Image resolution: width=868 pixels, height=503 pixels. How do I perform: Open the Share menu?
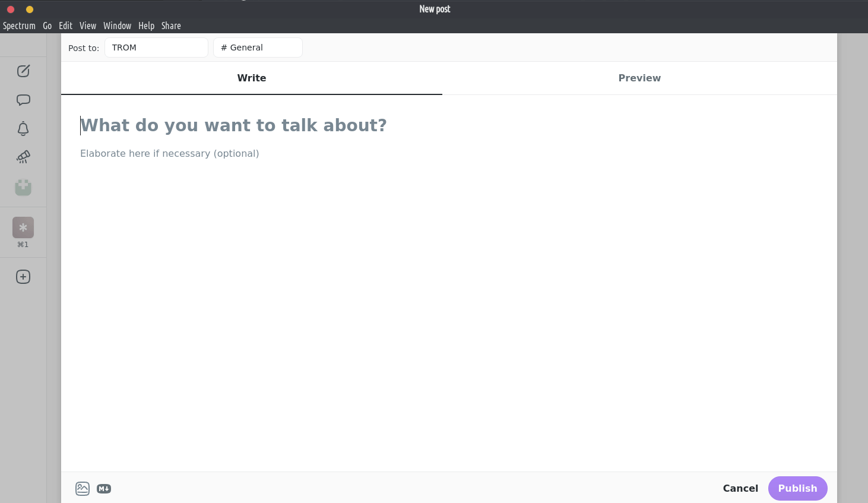click(x=171, y=26)
